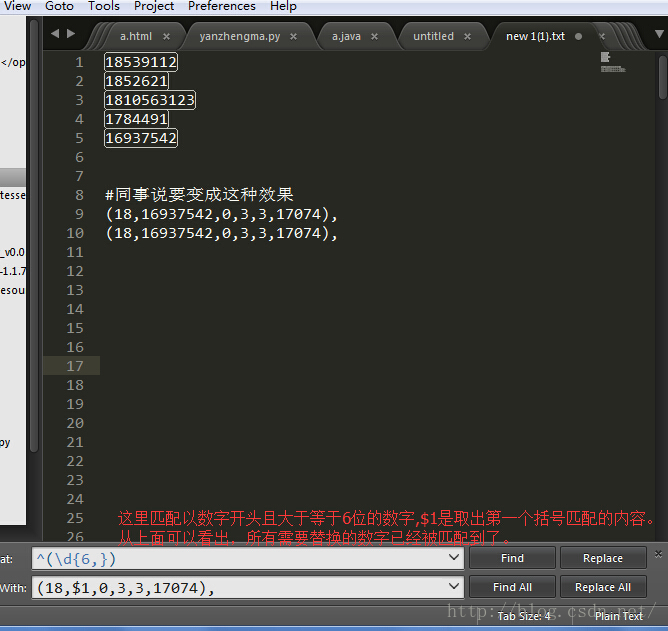Close the untitled tab
Viewport: 668px width, 631px height.
[x=467, y=37]
